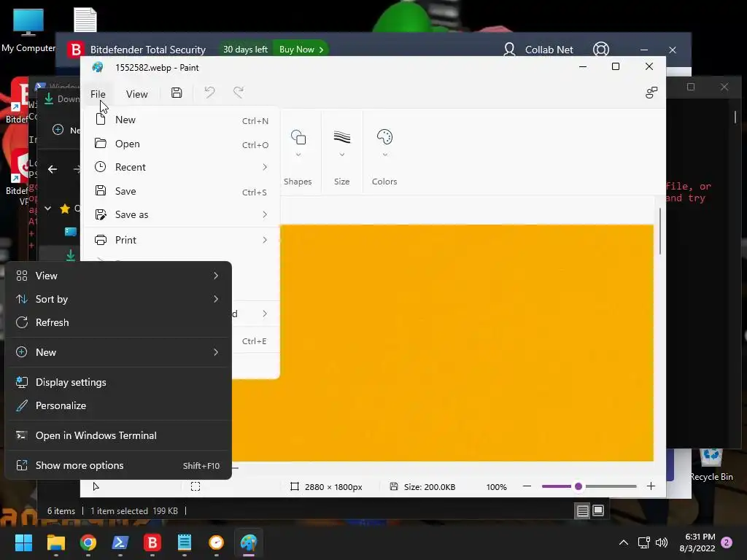Choose Open in Windows Terminal
Image resolution: width=747 pixels, height=560 pixels.
[x=118, y=436]
